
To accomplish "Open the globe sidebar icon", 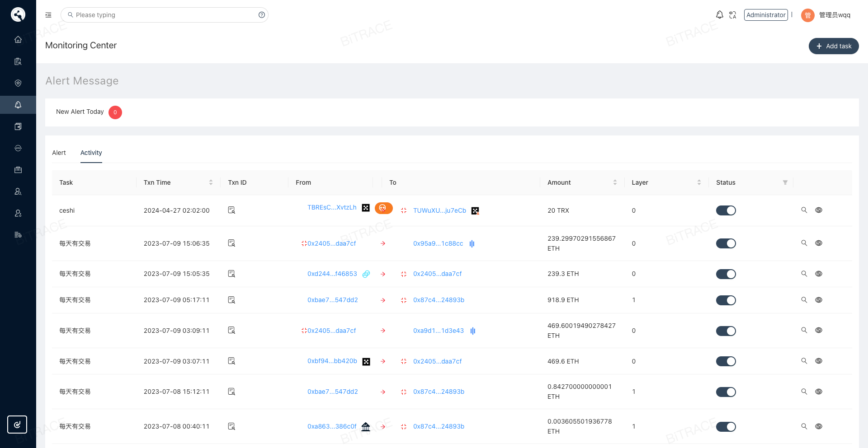I will click(18, 148).
